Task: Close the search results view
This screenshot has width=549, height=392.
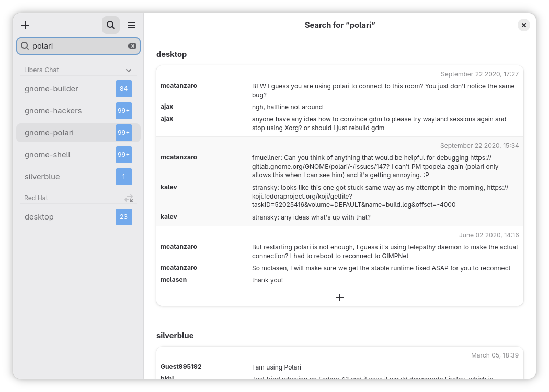Action: pyautogui.click(x=524, y=25)
